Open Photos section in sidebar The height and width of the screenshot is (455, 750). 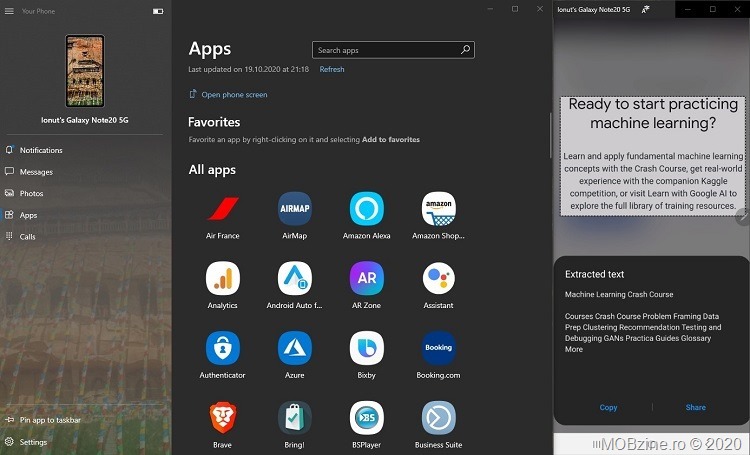pyautogui.click(x=31, y=193)
